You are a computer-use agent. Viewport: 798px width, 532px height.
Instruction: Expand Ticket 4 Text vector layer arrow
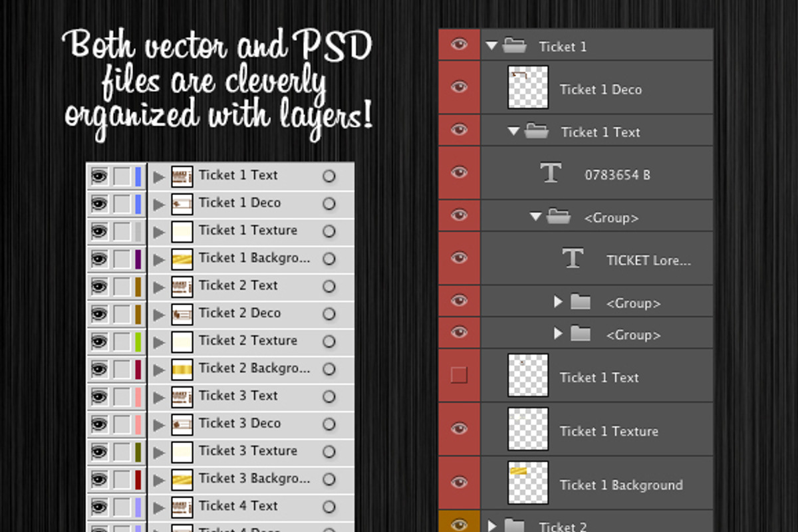tap(158, 507)
